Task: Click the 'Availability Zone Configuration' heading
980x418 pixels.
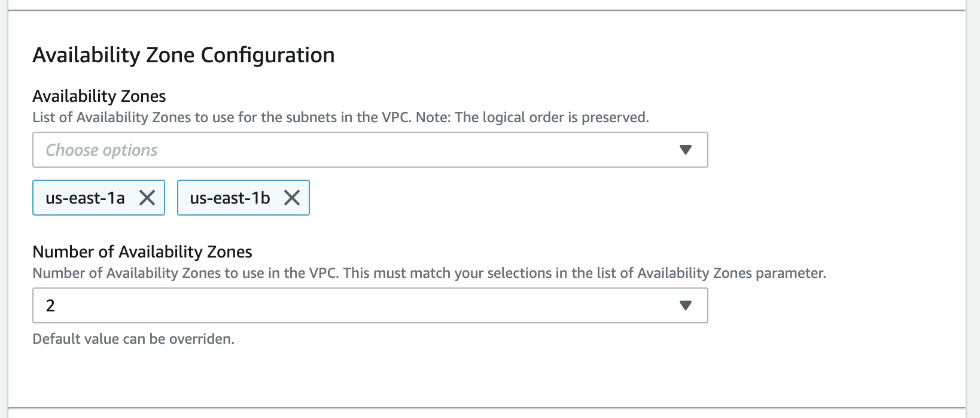Action: coord(184,55)
